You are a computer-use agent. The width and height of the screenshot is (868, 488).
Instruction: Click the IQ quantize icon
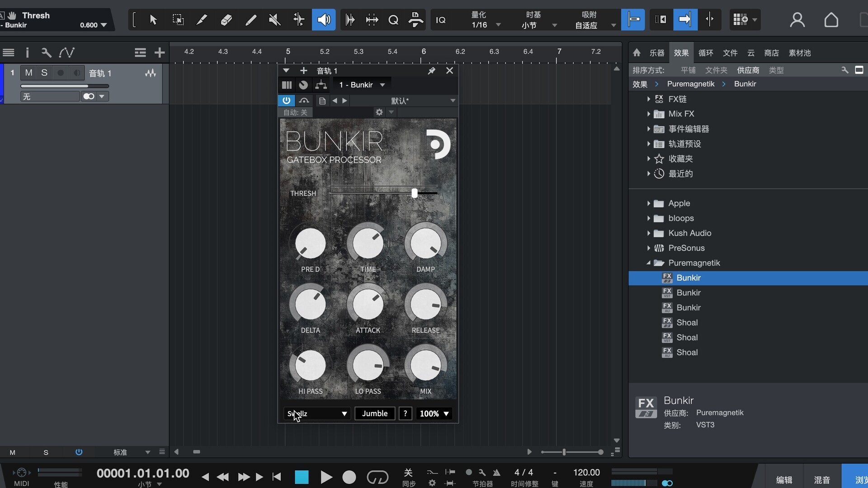coord(441,20)
